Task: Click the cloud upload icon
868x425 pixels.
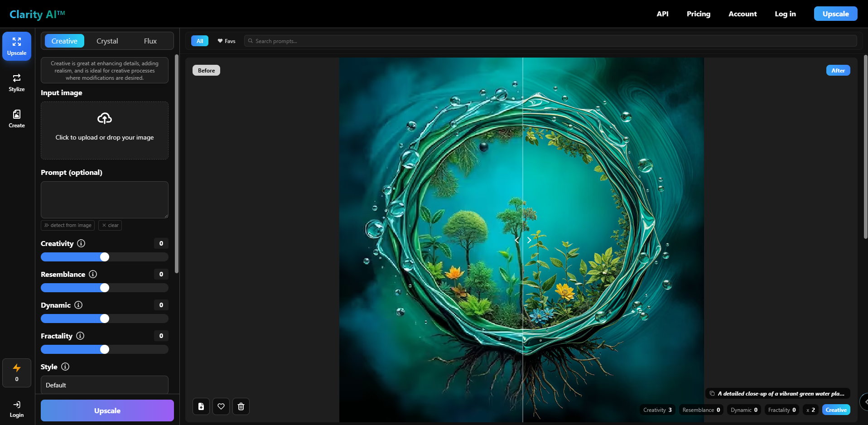Action: point(105,118)
